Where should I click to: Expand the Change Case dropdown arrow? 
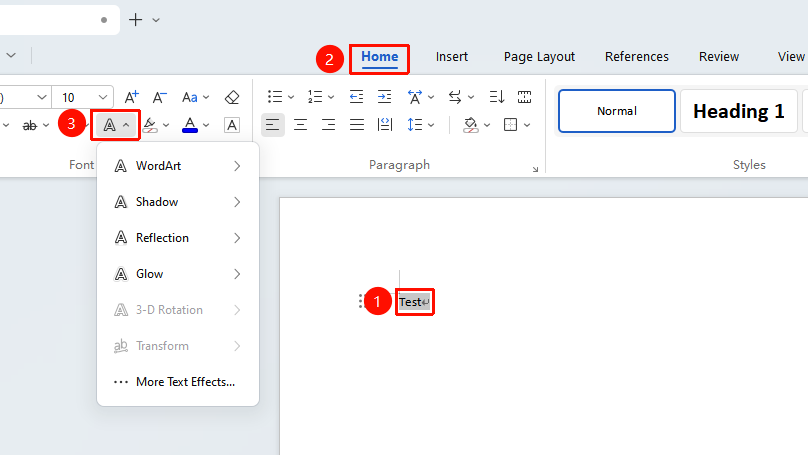[x=206, y=97]
